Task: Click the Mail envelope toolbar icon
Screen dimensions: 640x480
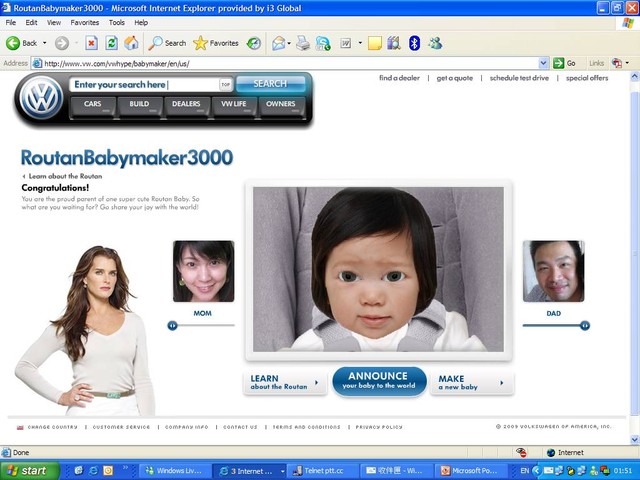Action: (278, 43)
